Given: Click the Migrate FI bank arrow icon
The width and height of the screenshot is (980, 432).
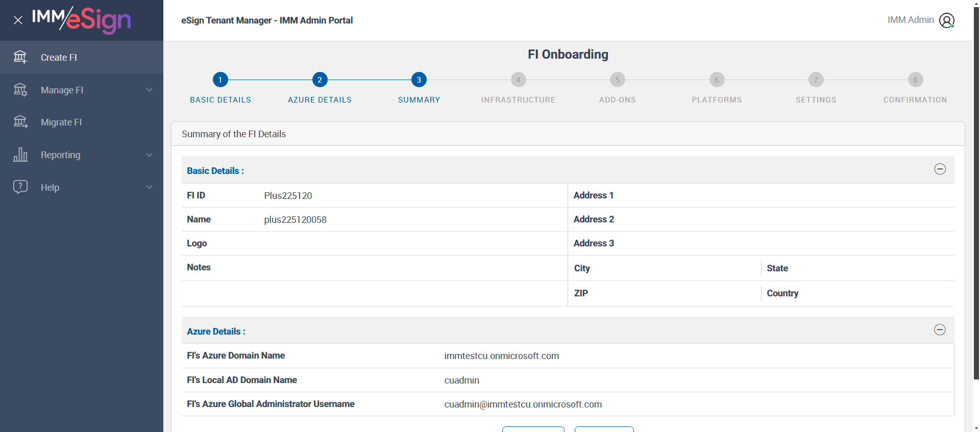Looking at the screenshot, I should tap(20, 122).
